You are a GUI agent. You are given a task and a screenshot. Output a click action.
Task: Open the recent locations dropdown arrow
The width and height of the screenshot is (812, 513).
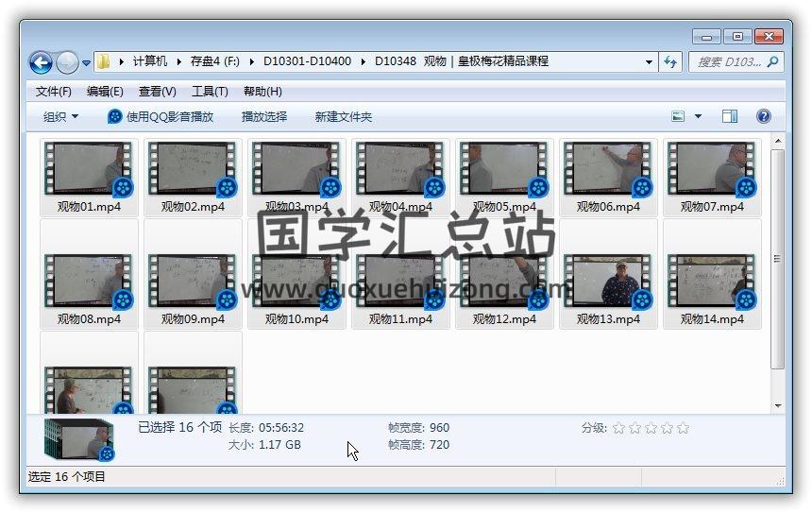pos(86,63)
